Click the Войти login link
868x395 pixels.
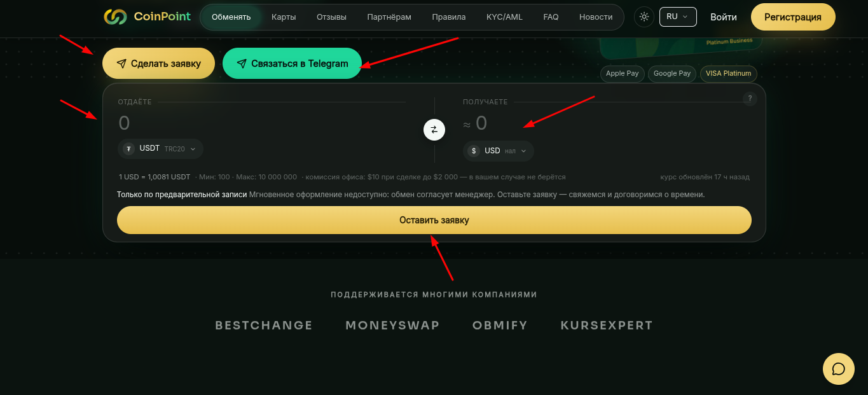[724, 17]
